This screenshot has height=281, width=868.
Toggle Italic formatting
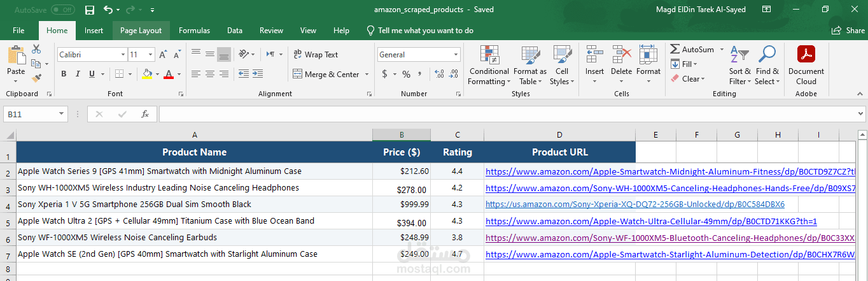(x=78, y=75)
